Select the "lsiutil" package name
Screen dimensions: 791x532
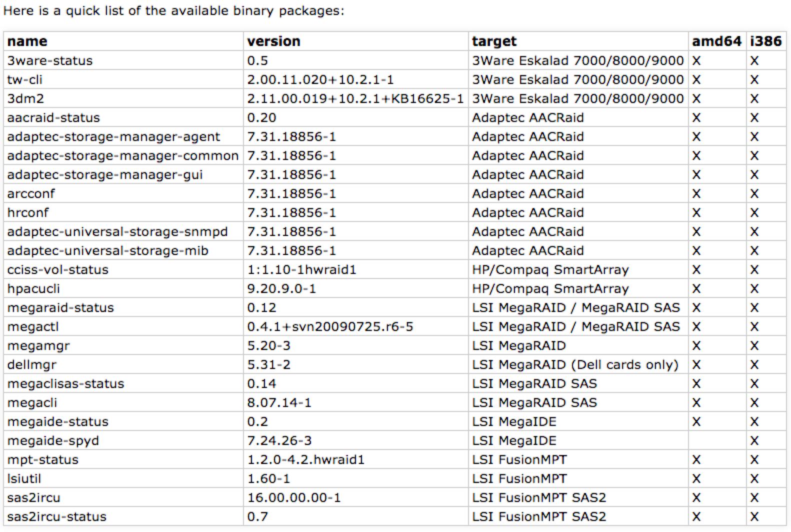point(24,478)
